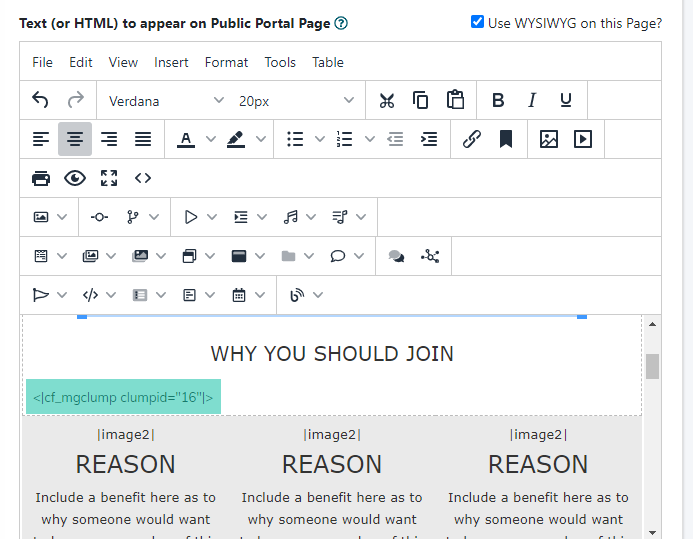Click the Print icon
Viewport: 693px width, 539px height.
pos(41,178)
